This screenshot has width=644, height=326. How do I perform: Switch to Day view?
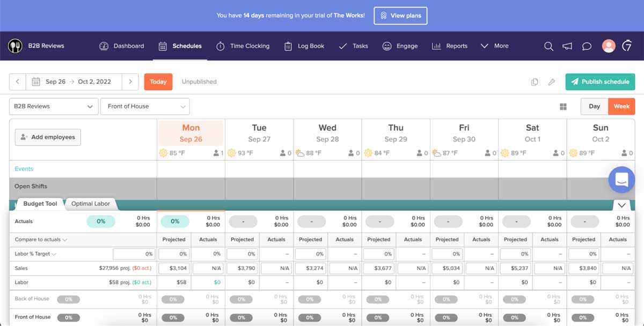[x=594, y=106]
